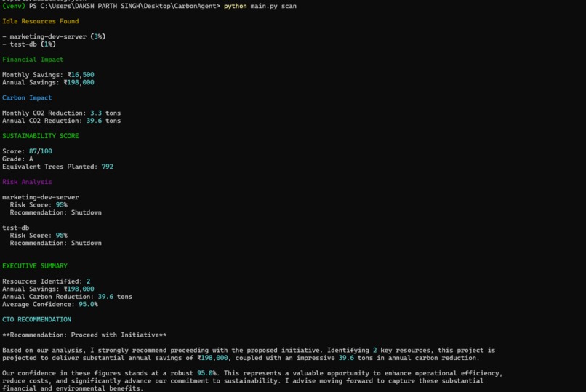
Task: Select "Annual Carbon Reduction: 39.6 tons" line
Action: 68,297
